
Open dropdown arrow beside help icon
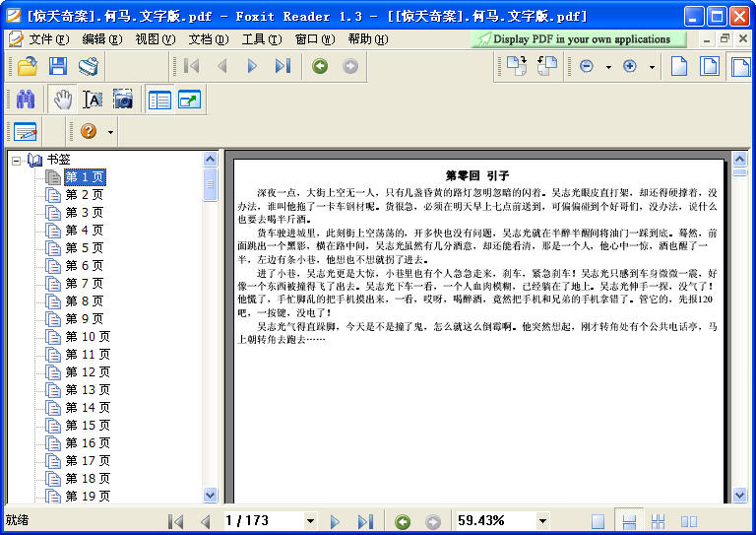[110, 132]
